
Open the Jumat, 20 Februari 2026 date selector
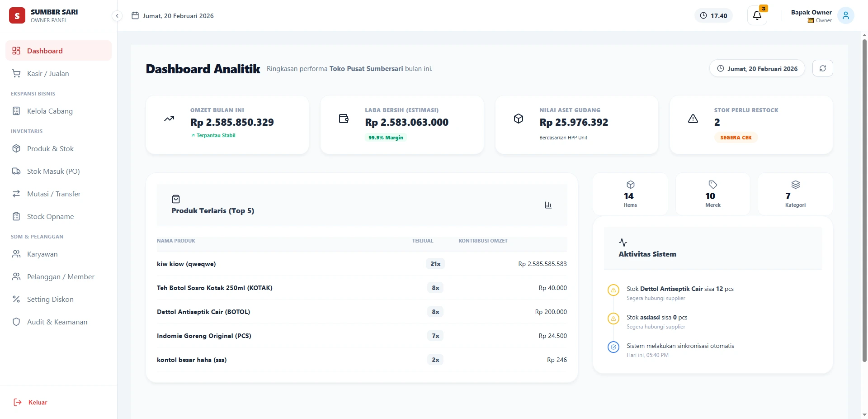pos(757,68)
